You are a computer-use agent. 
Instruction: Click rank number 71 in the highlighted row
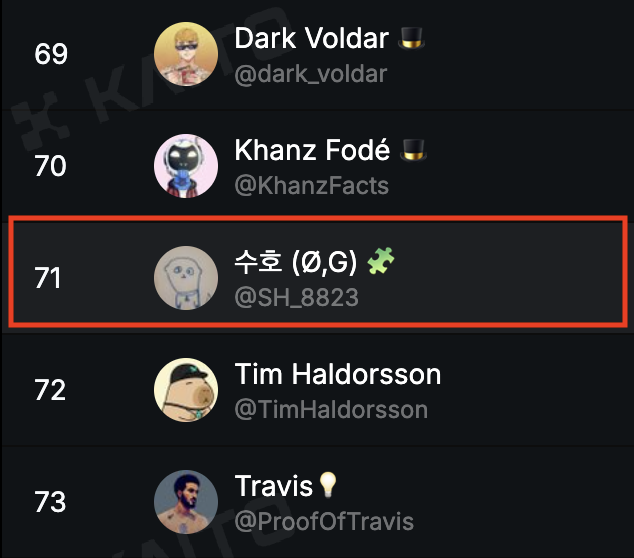pyautogui.click(x=48, y=278)
